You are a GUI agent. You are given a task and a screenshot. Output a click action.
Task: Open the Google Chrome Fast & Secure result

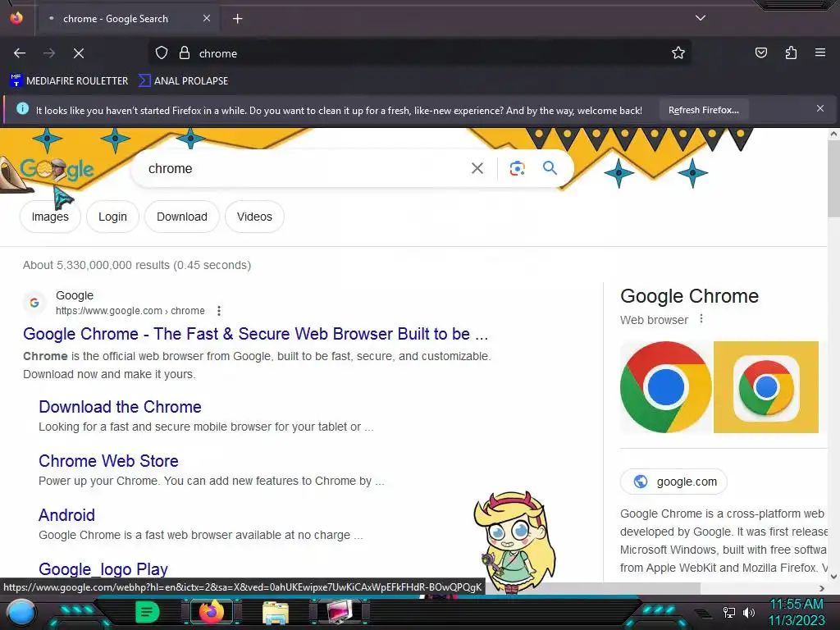(256, 334)
